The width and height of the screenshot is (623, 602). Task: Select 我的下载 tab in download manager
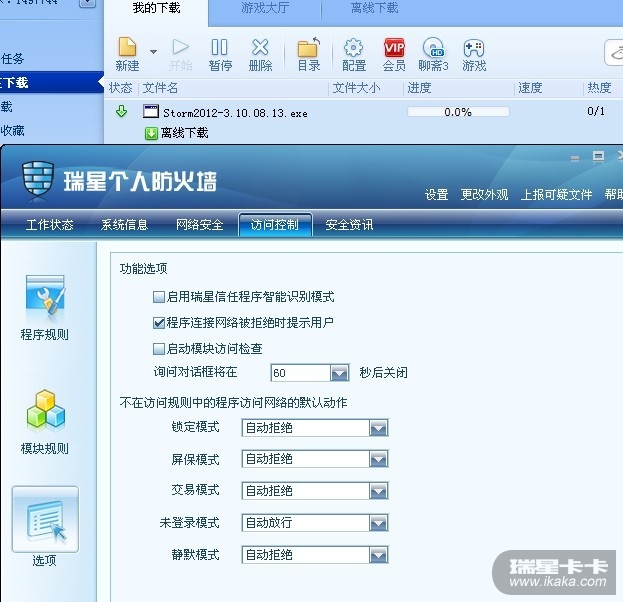click(156, 8)
